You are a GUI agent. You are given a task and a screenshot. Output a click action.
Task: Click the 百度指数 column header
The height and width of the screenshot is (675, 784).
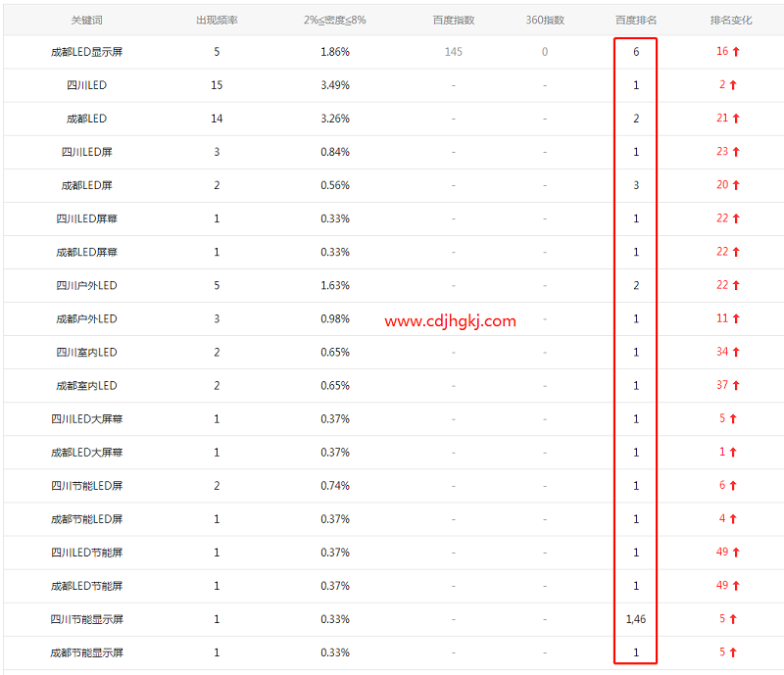point(453,20)
